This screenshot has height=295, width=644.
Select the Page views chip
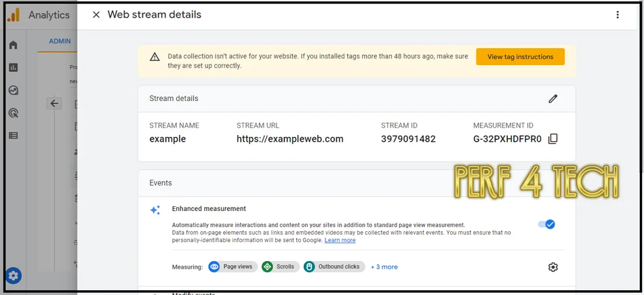coord(233,267)
